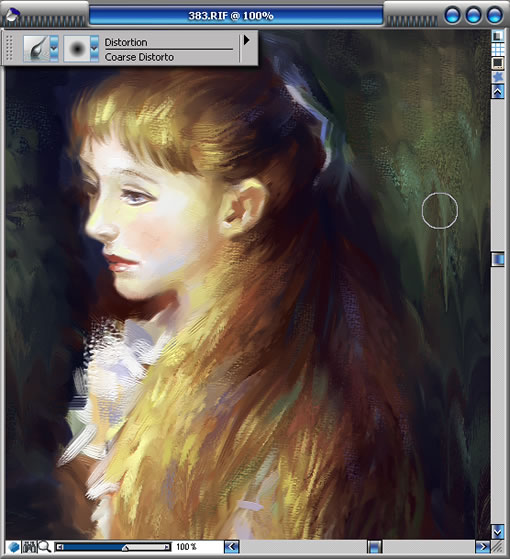Click the brush selector bar grip handle
This screenshot has width=510, height=559.
[x=10, y=48]
